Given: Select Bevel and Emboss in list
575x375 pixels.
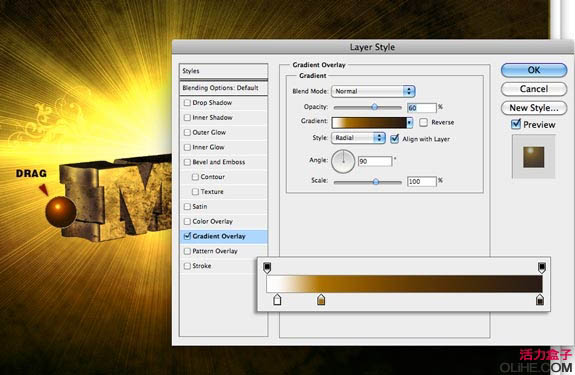Looking at the screenshot, I should [x=219, y=162].
